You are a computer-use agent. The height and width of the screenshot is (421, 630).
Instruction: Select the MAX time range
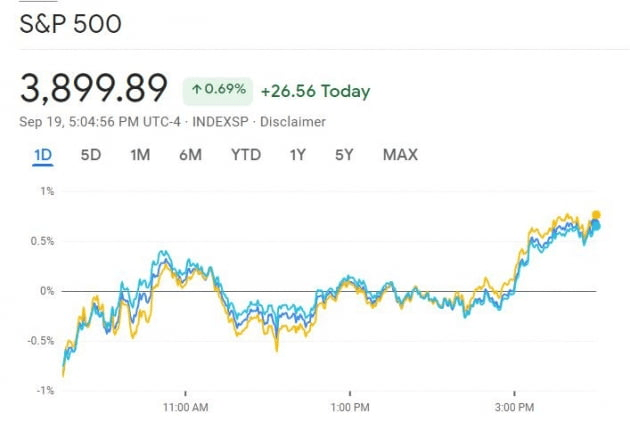(400, 155)
